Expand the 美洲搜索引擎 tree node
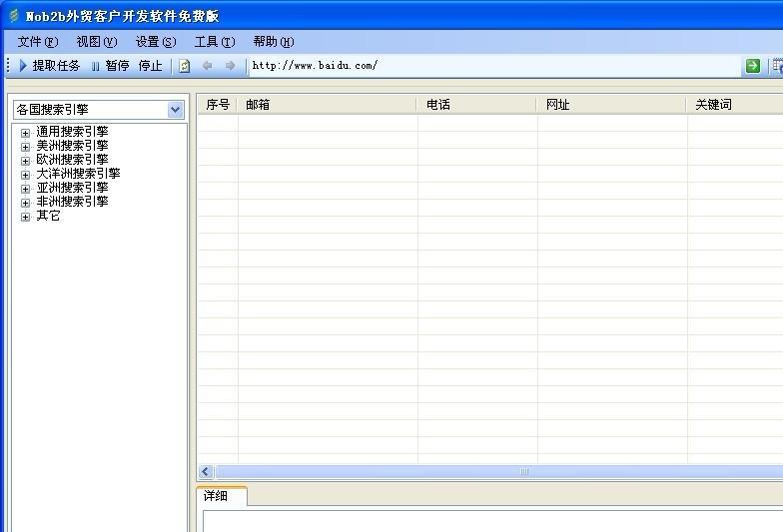The image size is (783, 532). click(x=26, y=147)
